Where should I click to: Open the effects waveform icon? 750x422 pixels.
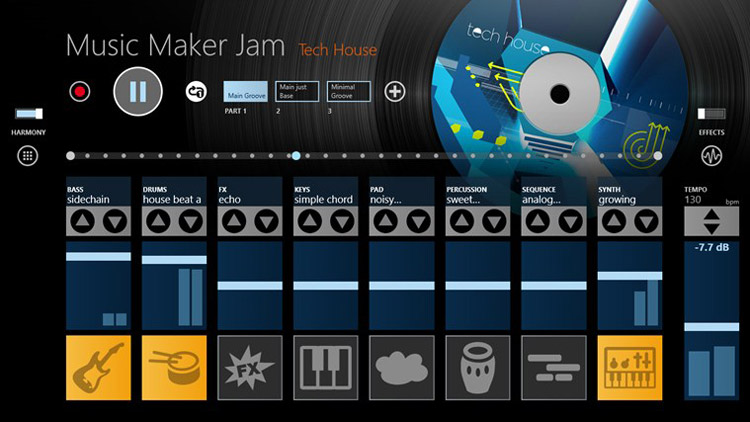(711, 156)
